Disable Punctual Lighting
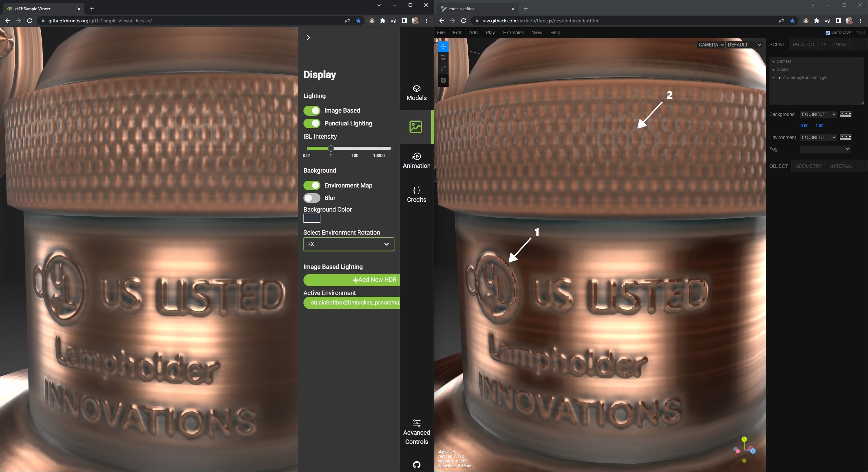868x472 pixels. [x=312, y=123]
